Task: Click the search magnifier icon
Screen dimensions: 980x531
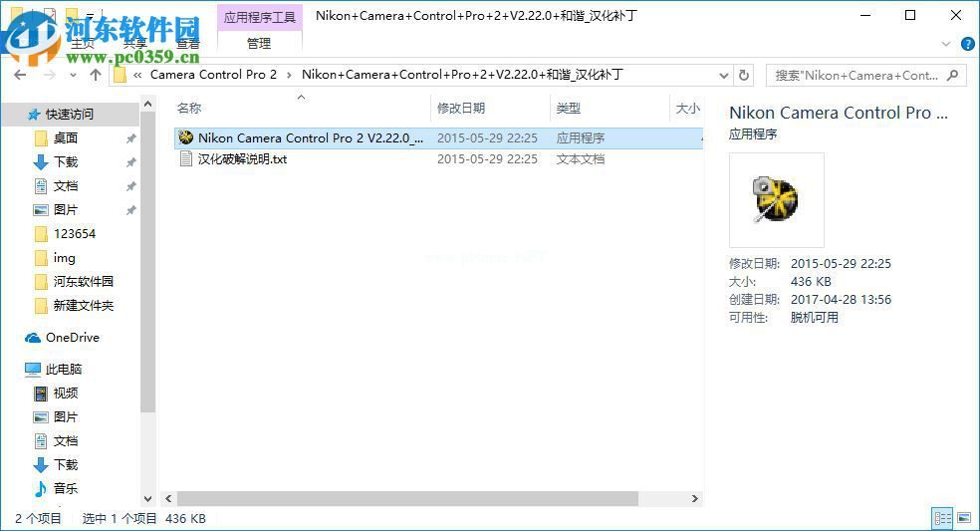Action: pos(952,75)
